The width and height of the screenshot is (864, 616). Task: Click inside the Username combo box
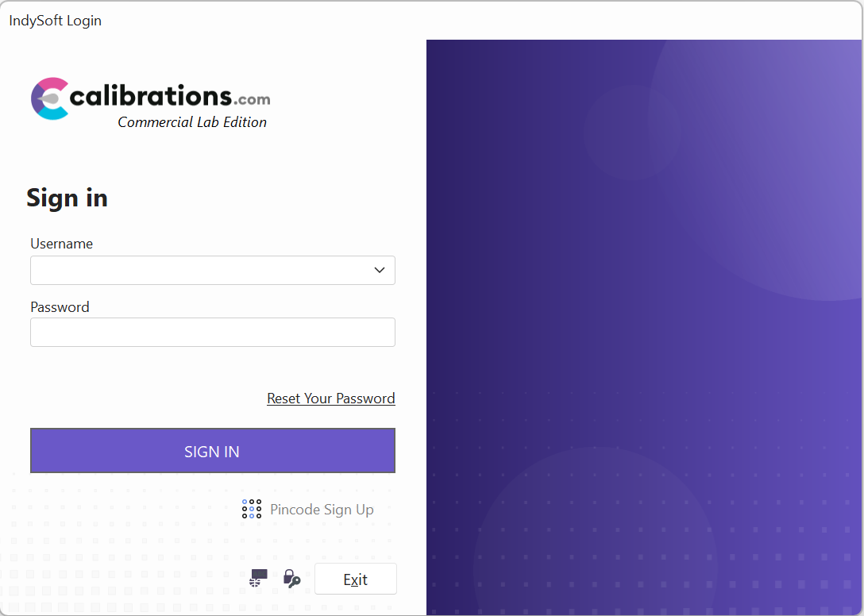pyautogui.click(x=199, y=271)
